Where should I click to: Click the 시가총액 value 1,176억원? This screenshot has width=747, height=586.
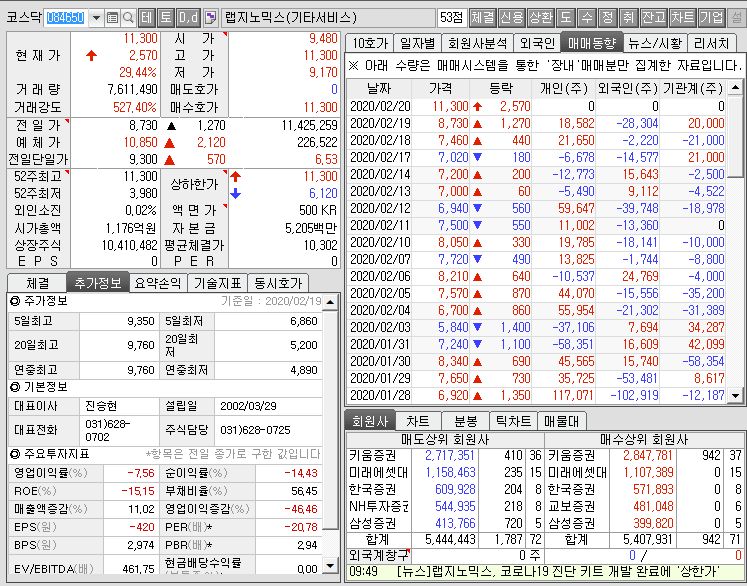point(131,228)
